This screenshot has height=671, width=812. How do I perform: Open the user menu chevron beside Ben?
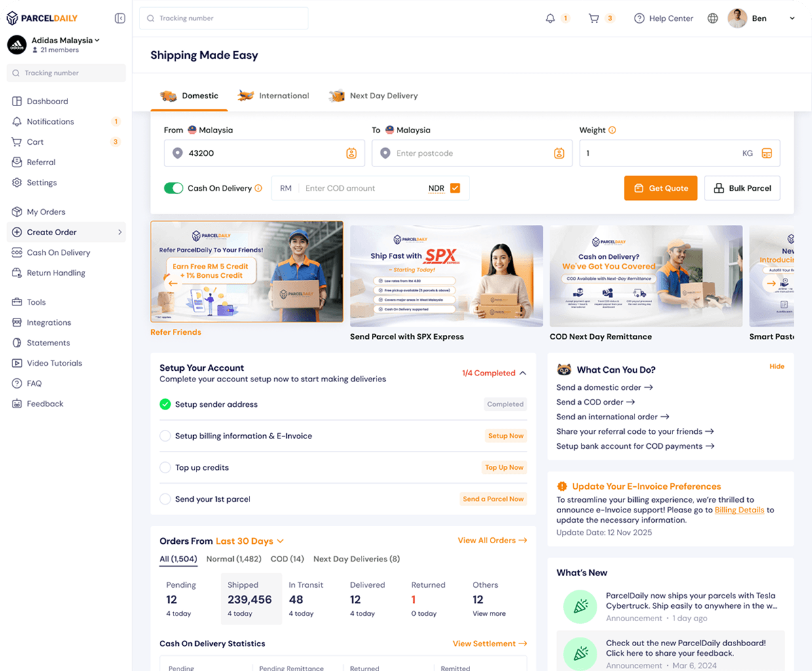tap(792, 18)
